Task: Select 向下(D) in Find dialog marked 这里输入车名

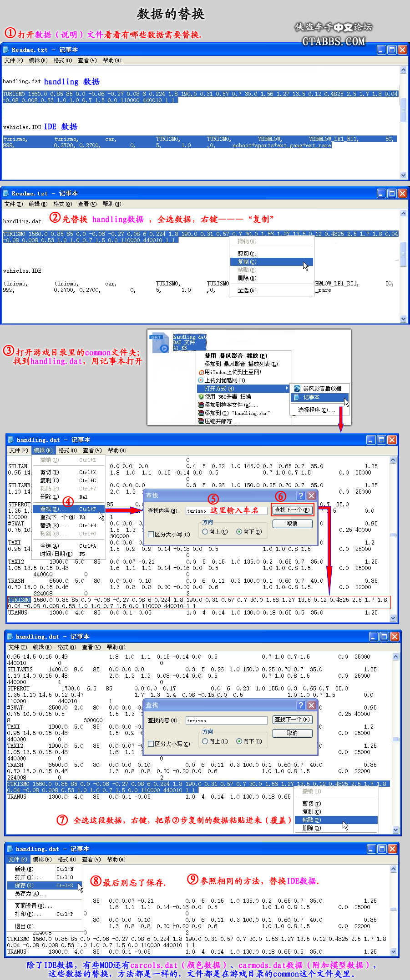Action: tap(239, 531)
